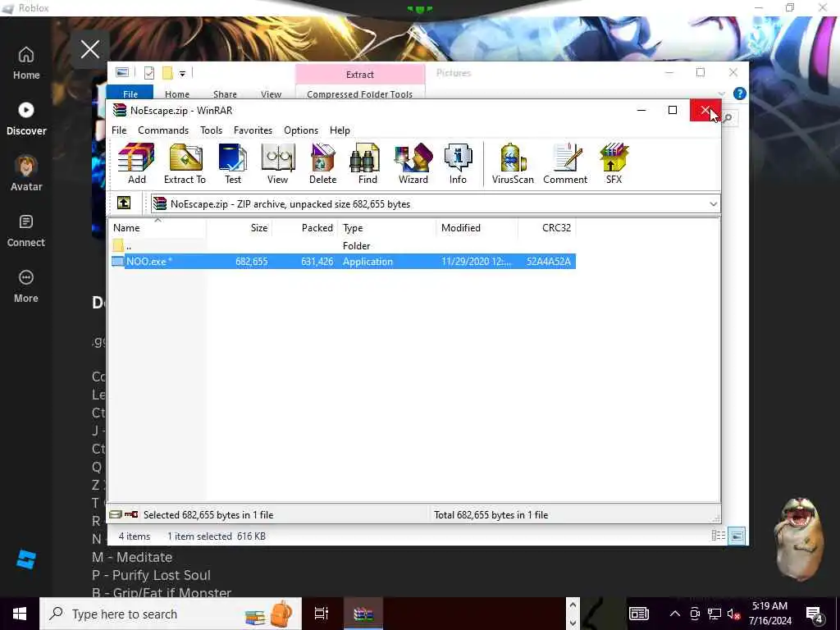The width and height of the screenshot is (840, 630).
Task: Click the Extract To toolbar icon
Action: click(185, 163)
